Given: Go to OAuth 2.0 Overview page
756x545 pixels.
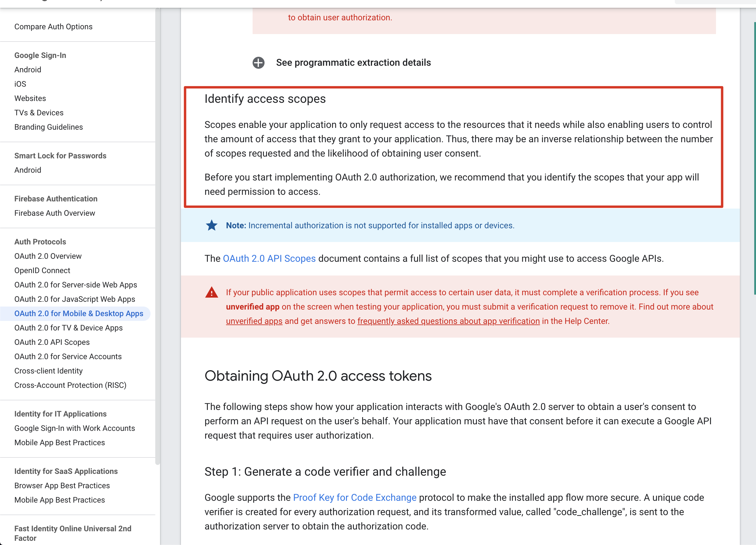Looking at the screenshot, I should pos(48,256).
